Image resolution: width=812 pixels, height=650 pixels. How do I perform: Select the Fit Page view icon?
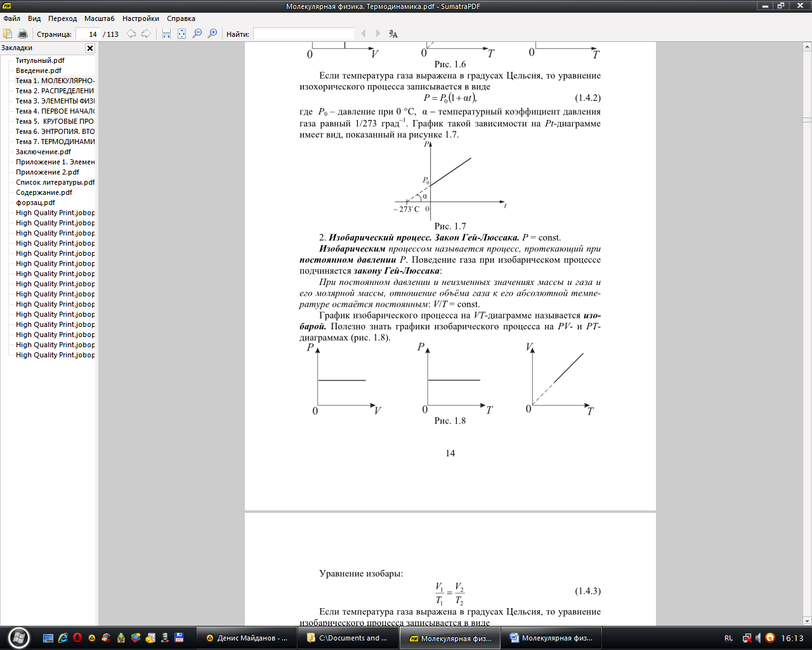(181, 34)
